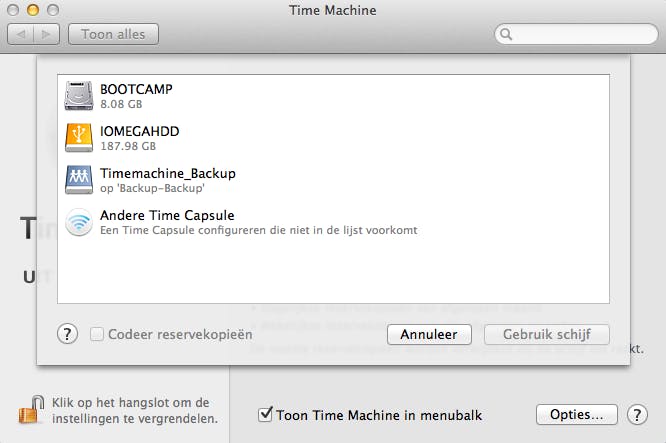666x443 pixels.
Task: Click the BOOTCAMP hard drive icon
Action: (x=79, y=95)
